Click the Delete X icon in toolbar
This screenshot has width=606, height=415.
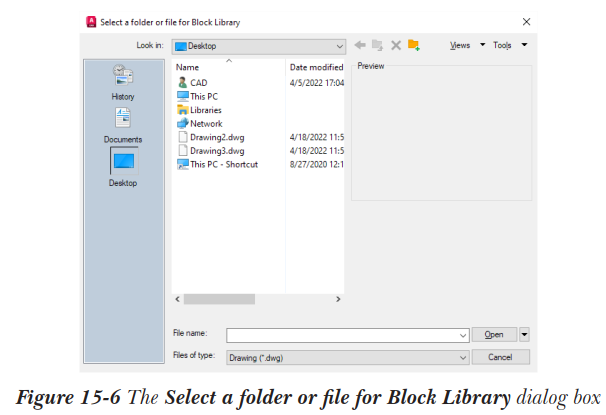[x=396, y=46]
